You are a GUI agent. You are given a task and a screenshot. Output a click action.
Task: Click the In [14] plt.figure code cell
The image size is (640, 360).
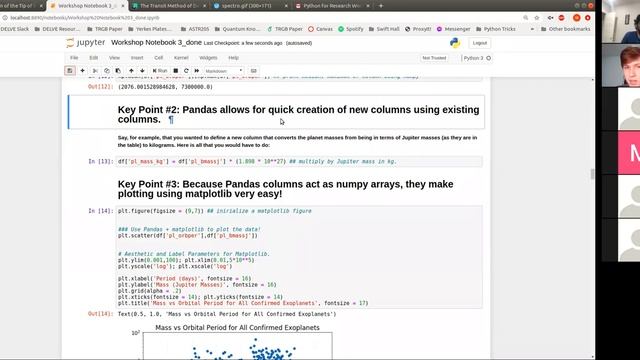tap(299, 257)
